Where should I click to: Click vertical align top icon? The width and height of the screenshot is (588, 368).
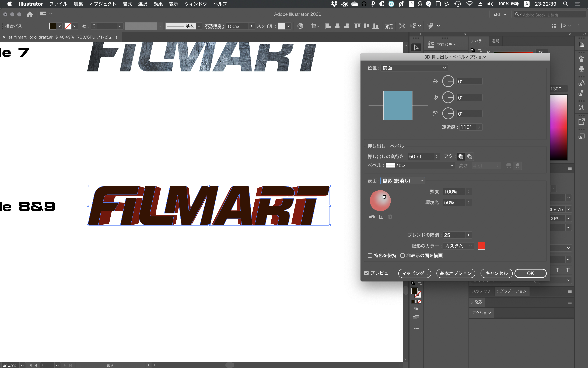click(357, 26)
